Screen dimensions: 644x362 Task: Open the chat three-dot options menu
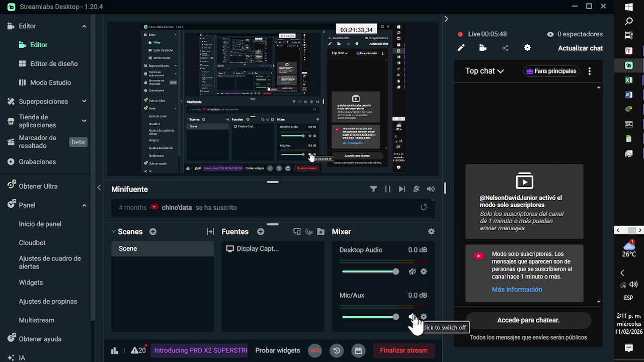(590, 71)
